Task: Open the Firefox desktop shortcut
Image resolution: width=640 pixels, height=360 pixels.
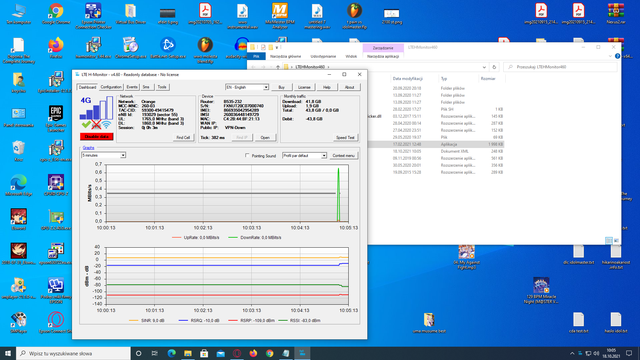Action: (x=56, y=48)
